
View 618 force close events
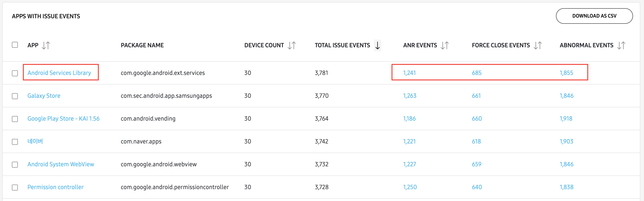[x=476, y=141]
